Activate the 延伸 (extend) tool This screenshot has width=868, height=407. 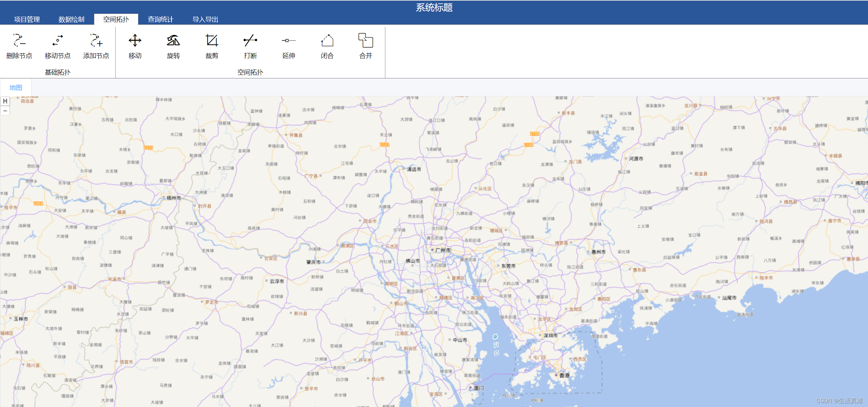288,46
